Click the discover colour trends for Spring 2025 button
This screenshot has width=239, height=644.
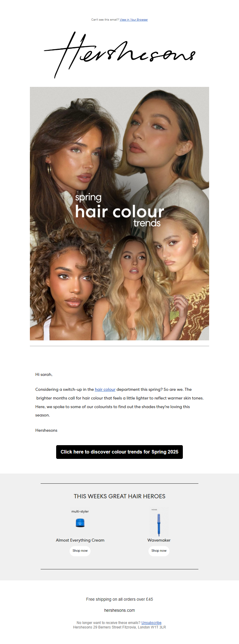click(x=119, y=452)
